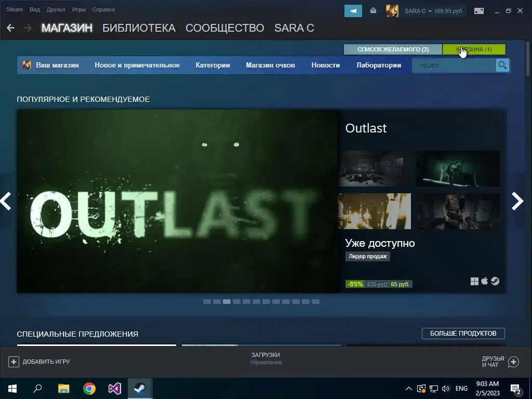Click the Лидер продаж tag
This screenshot has height=399, width=532.
pyautogui.click(x=368, y=256)
